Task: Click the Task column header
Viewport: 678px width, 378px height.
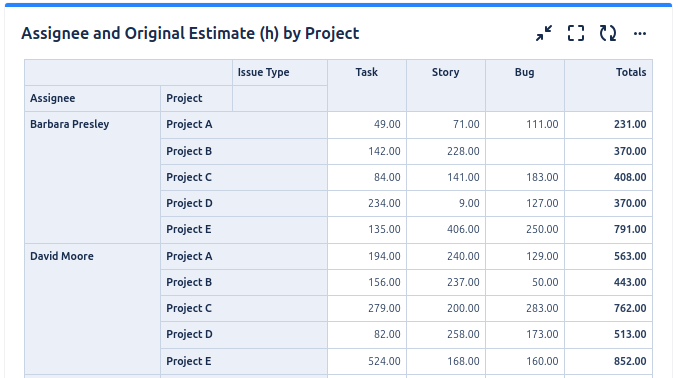Action: (367, 85)
